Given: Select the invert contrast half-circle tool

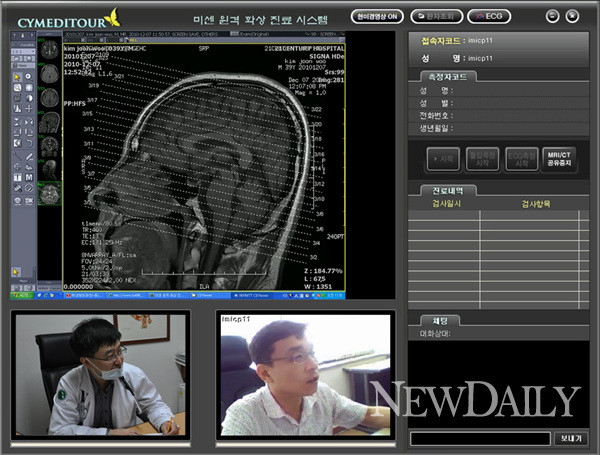Looking at the screenshot, I should 29,98.
